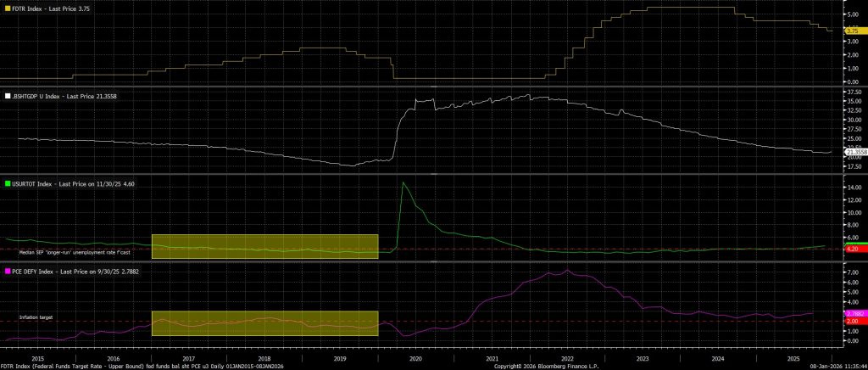Click the green USURTOT Index legend marker
The width and height of the screenshot is (868, 370).
(8, 183)
